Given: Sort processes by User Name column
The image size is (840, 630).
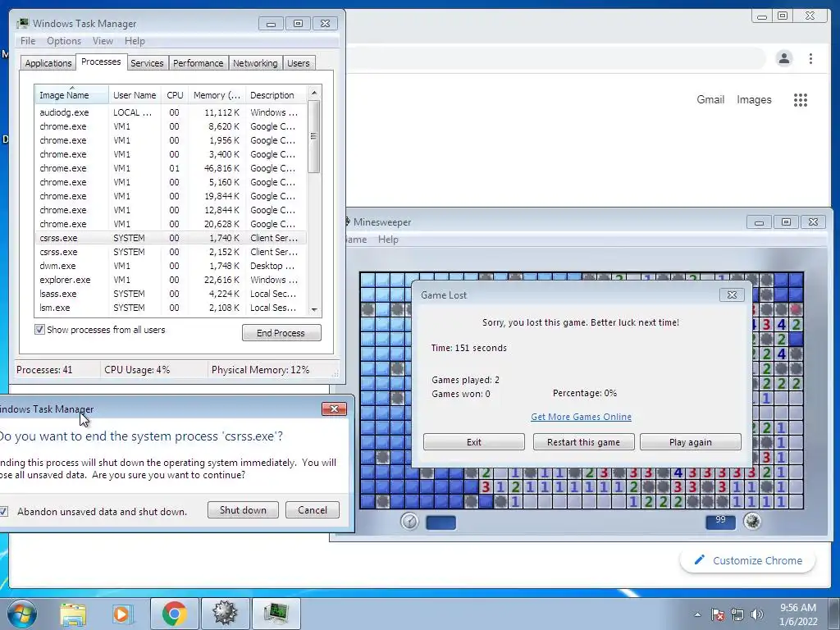Looking at the screenshot, I should [135, 95].
